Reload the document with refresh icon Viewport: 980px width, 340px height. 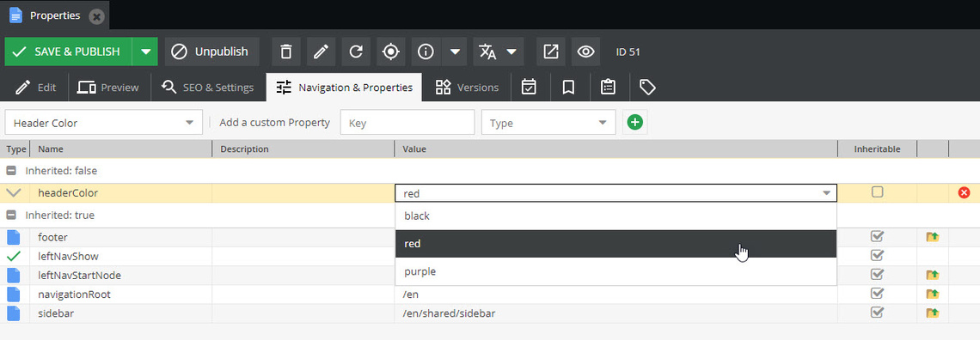click(x=356, y=52)
